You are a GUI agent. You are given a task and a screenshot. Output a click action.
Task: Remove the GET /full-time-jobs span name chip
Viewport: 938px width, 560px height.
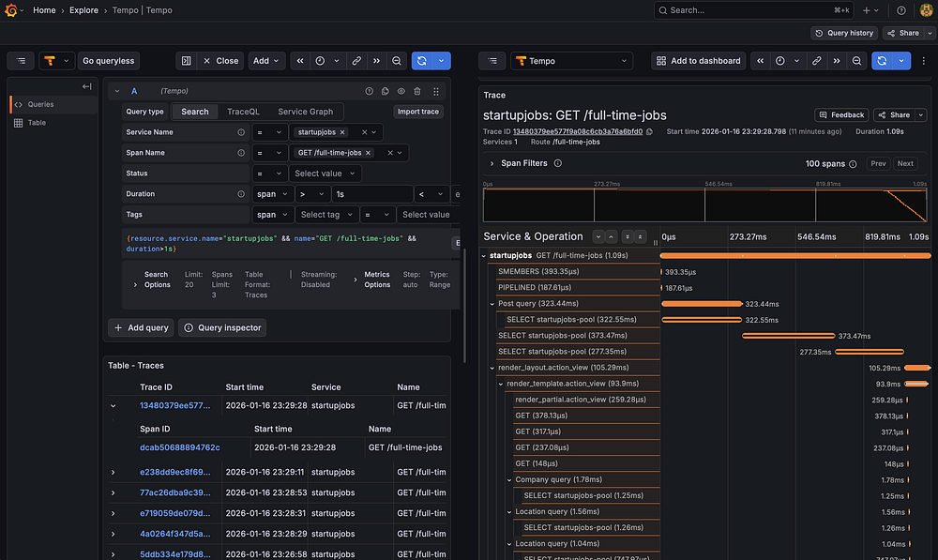coord(369,153)
